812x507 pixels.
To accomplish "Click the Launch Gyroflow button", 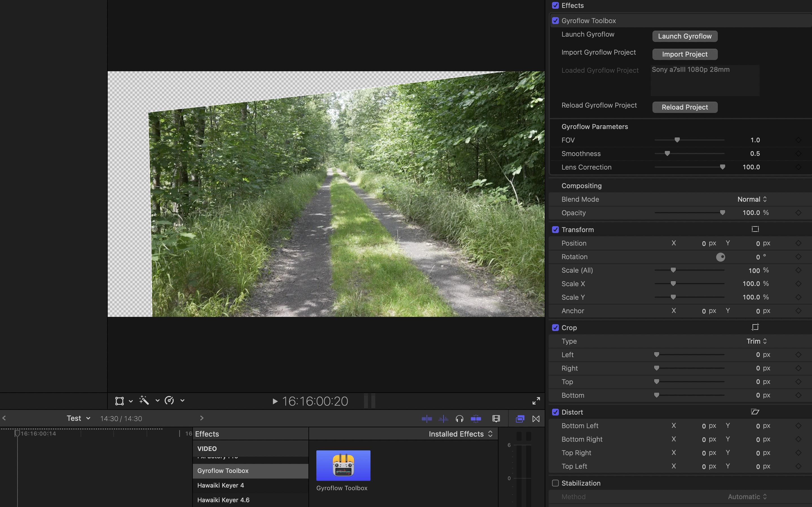I will tap(685, 36).
